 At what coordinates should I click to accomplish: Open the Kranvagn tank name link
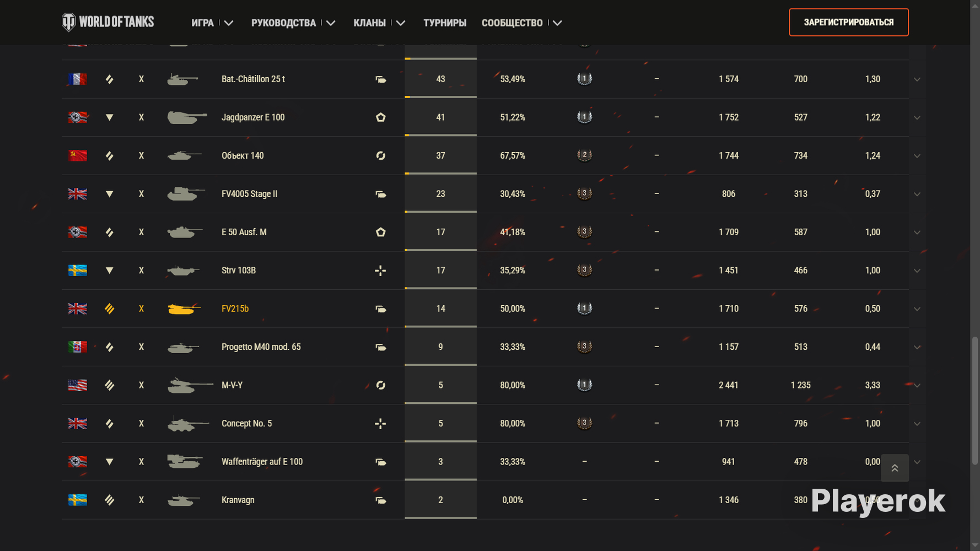point(238,500)
